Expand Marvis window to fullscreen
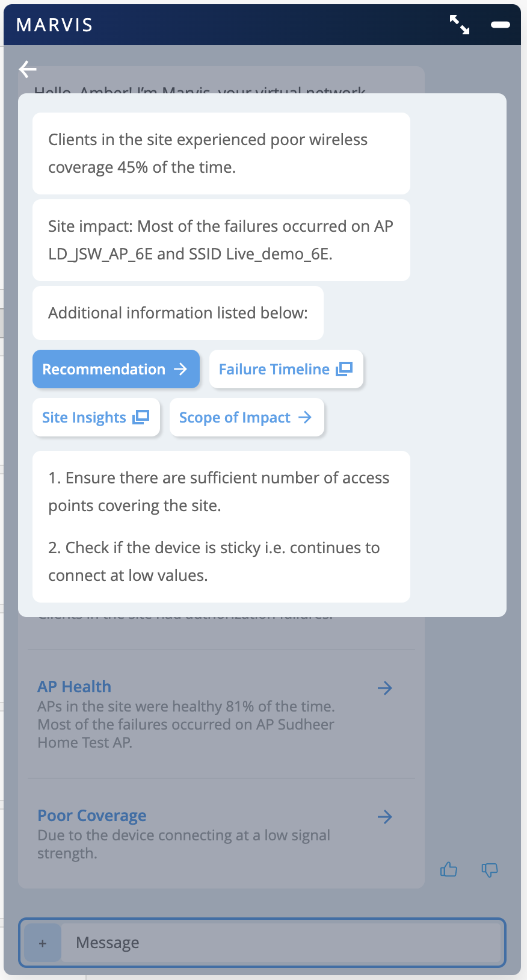527x980 pixels. 460,25
